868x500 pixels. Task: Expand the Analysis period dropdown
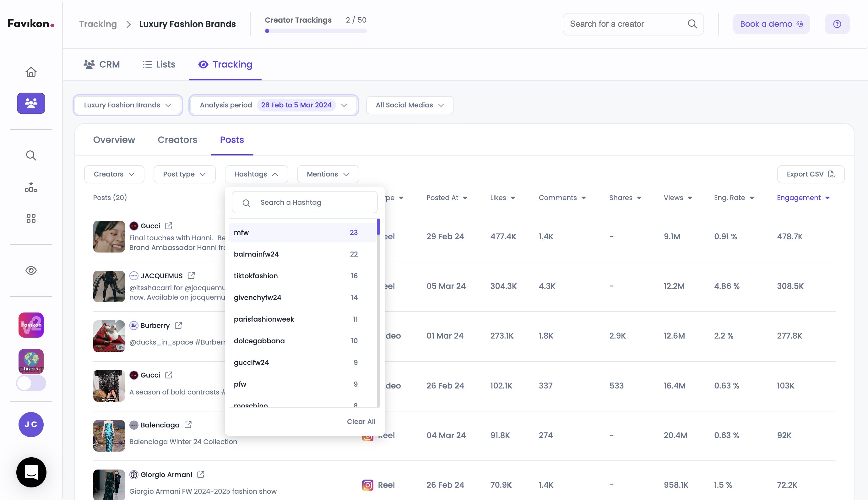tap(273, 105)
